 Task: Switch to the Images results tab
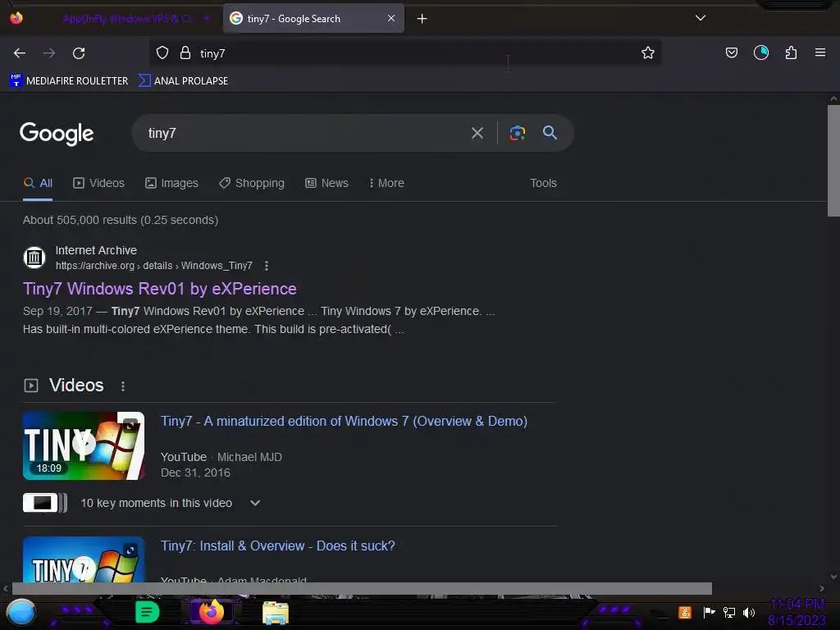pos(171,183)
